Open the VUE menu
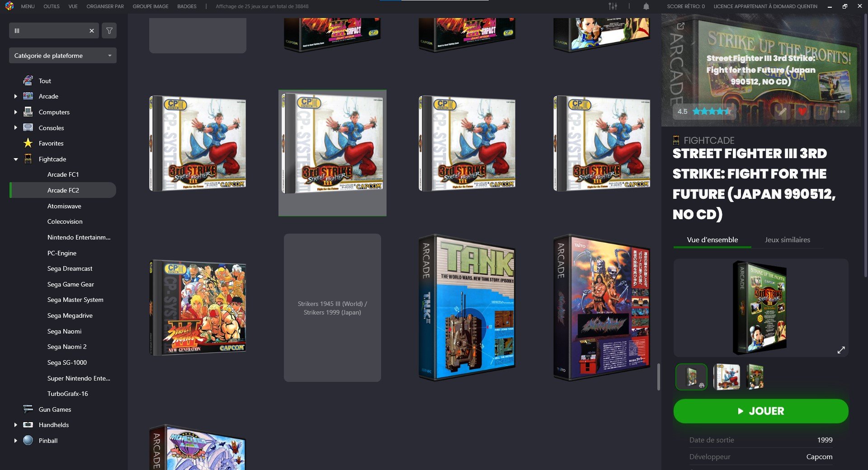Screen dimensions: 868x470 (73, 6)
